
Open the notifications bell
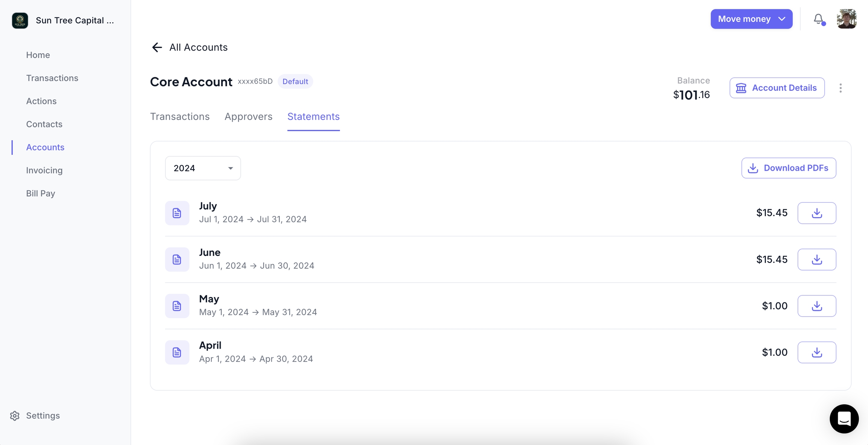pos(818,19)
